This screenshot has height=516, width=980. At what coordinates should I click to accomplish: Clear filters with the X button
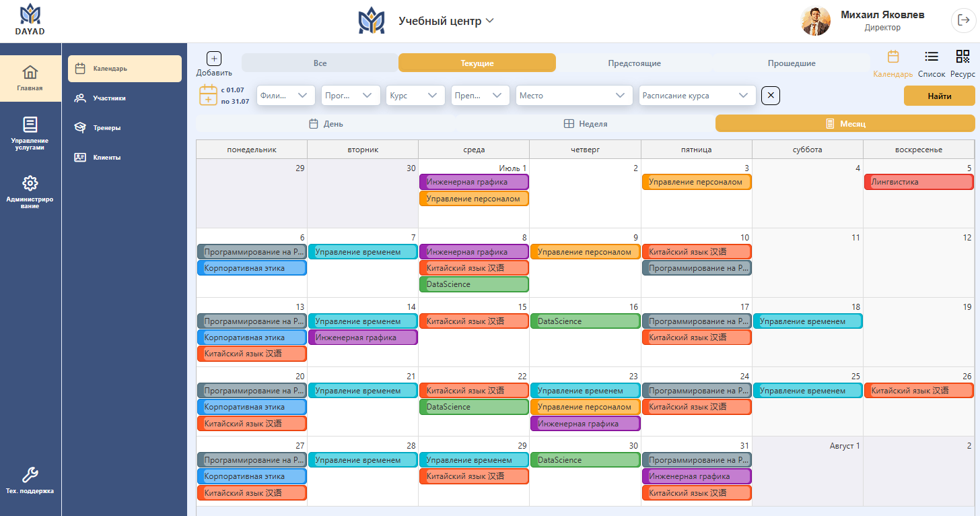tap(771, 96)
